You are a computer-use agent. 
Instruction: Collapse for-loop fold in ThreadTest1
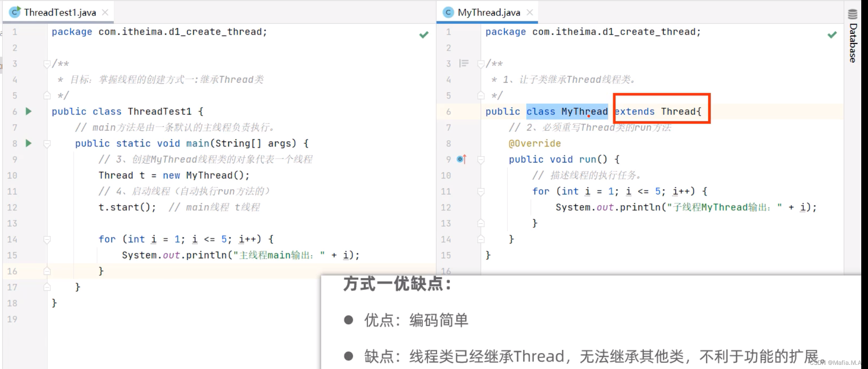tap(47, 239)
